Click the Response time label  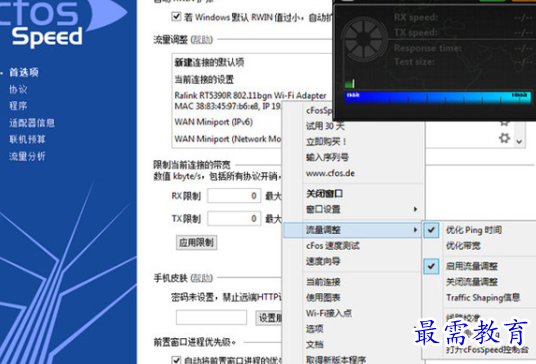(428, 48)
